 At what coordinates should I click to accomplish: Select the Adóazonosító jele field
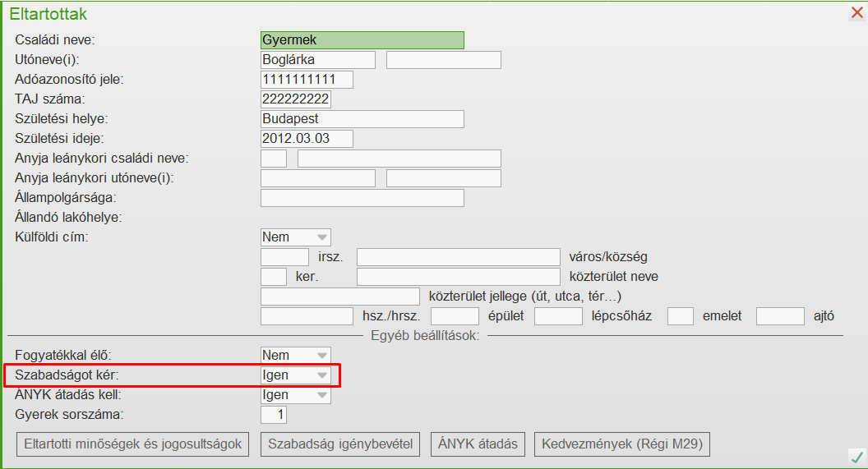(x=307, y=80)
